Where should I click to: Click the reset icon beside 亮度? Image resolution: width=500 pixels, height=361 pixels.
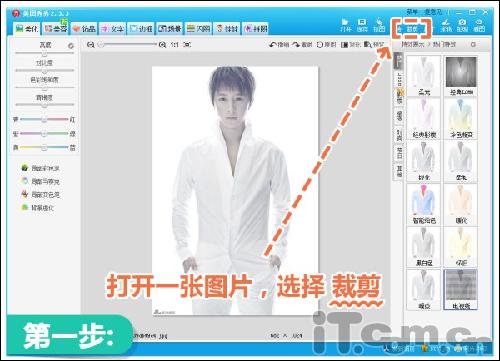tap(71, 46)
